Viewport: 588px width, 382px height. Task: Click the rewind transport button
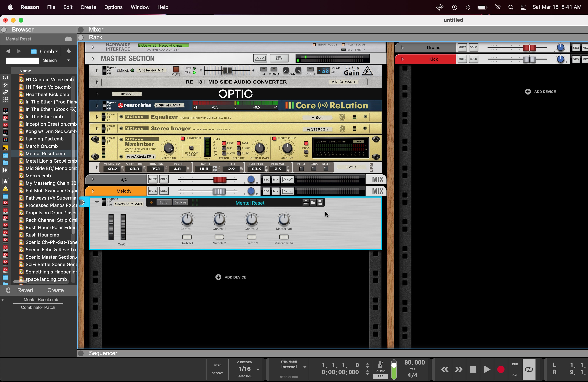point(445,369)
